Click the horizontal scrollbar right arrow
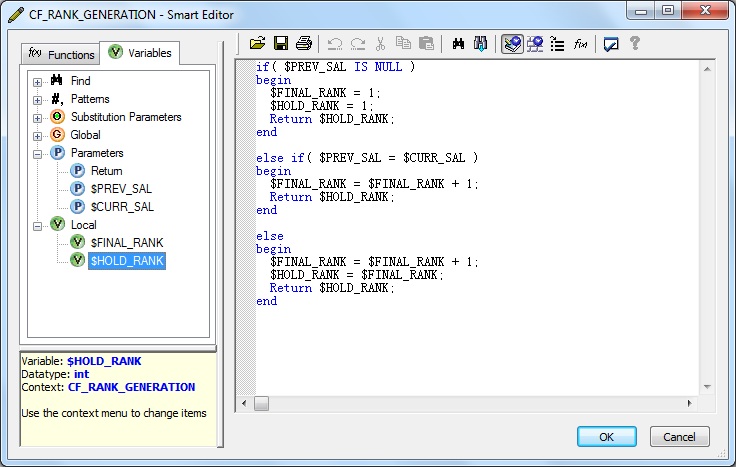736x467 pixels. click(x=689, y=403)
